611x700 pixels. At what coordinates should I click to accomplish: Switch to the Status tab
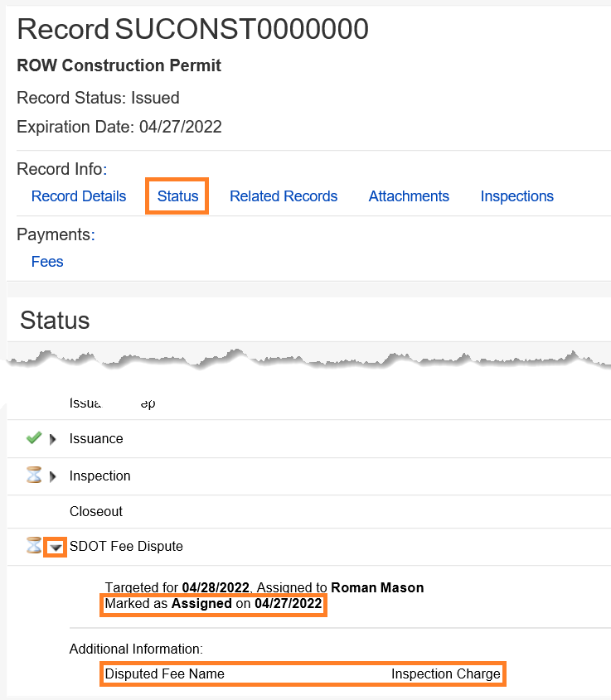click(177, 196)
